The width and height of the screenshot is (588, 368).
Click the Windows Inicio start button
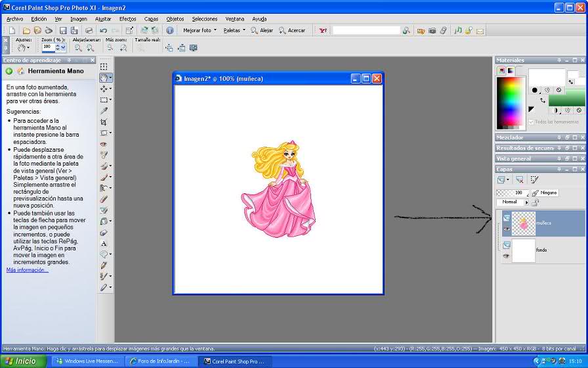23,361
